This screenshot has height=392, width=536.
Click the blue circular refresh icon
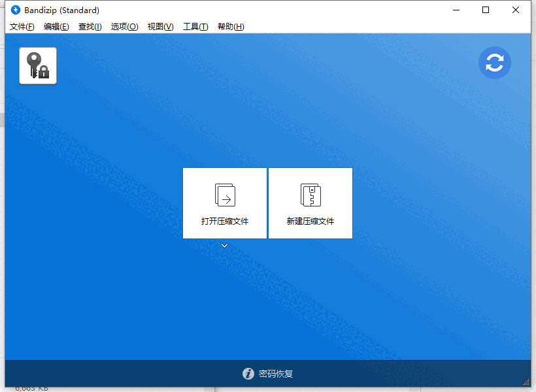click(x=495, y=63)
